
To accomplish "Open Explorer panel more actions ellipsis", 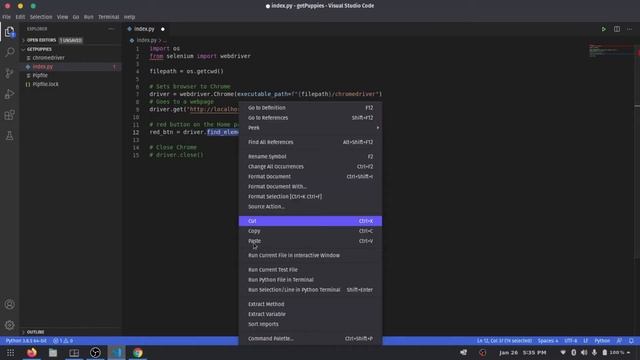I will click(x=111, y=29).
